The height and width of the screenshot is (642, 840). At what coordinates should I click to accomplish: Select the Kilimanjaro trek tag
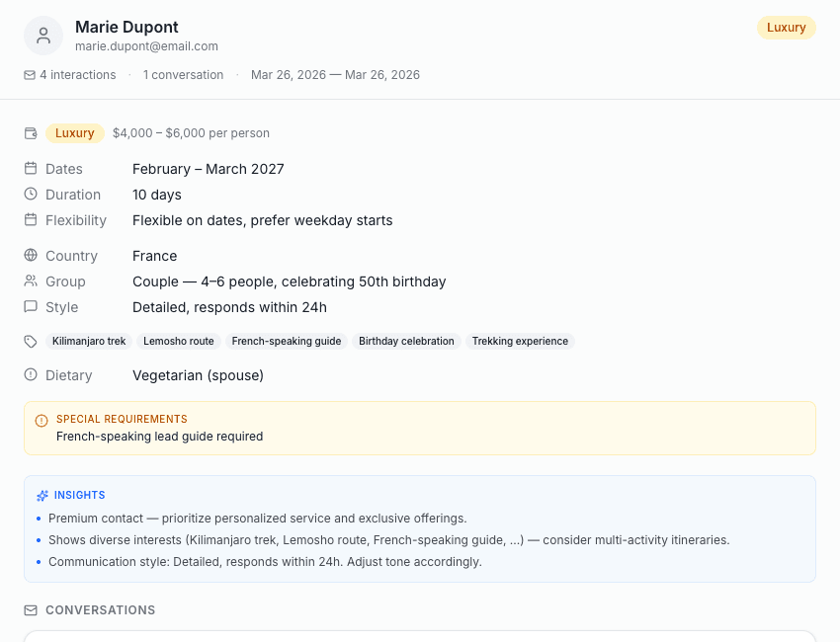coord(89,341)
